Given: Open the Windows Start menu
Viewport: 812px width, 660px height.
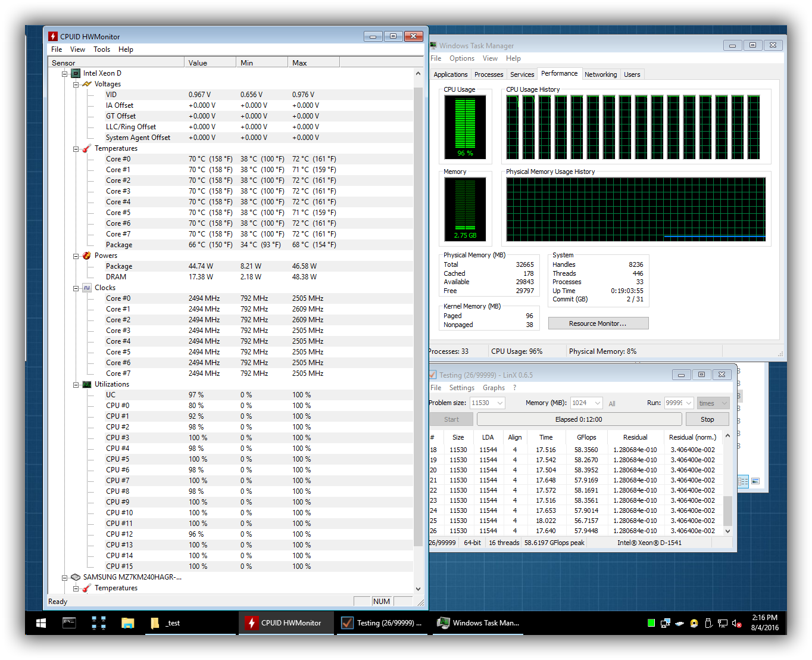Looking at the screenshot, I should (x=41, y=623).
